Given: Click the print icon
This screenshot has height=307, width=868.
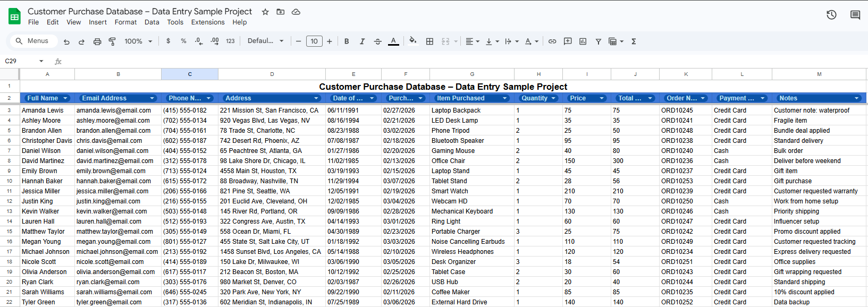Looking at the screenshot, I should (97, 41).
